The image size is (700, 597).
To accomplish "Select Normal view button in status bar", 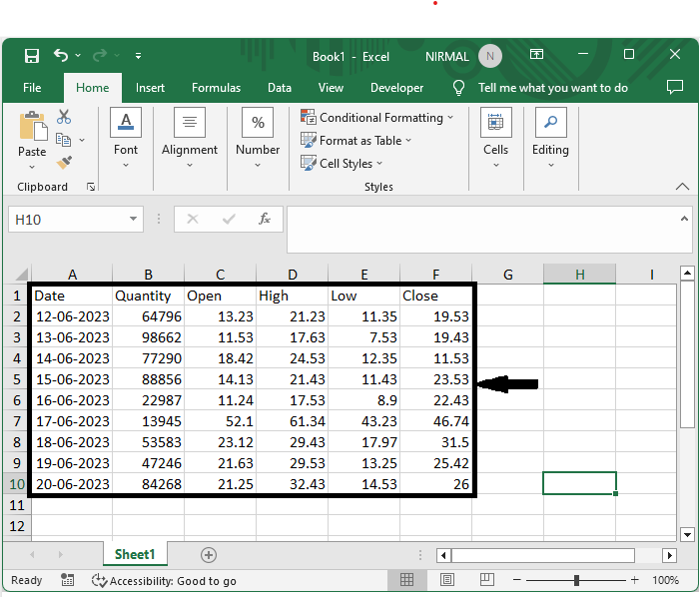I will point(407,580).
